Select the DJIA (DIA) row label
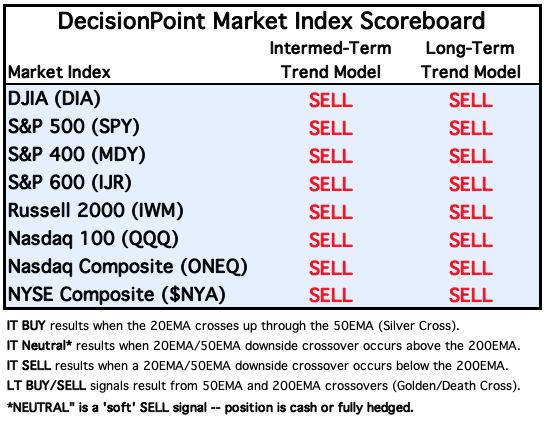547x425 pixels. coord(54,99)
